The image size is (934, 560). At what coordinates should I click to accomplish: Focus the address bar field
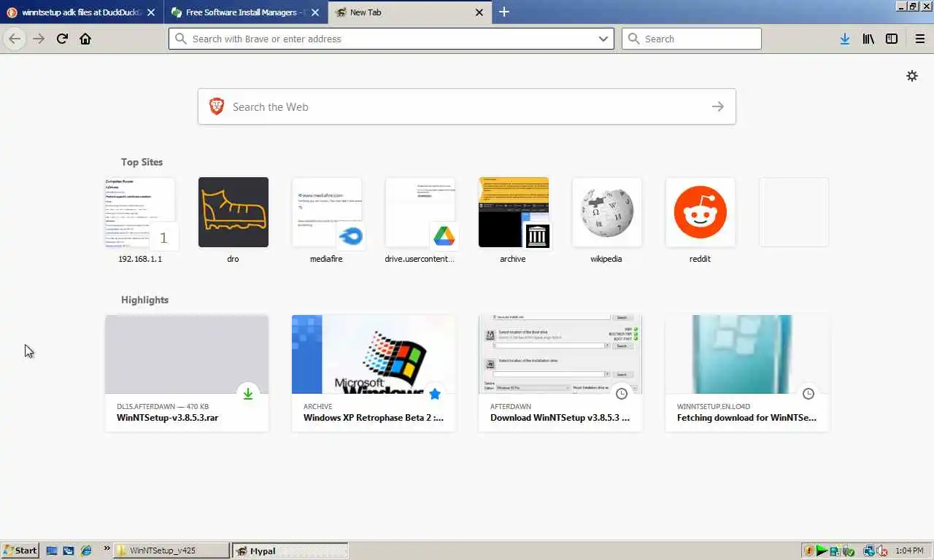[391, 39]
